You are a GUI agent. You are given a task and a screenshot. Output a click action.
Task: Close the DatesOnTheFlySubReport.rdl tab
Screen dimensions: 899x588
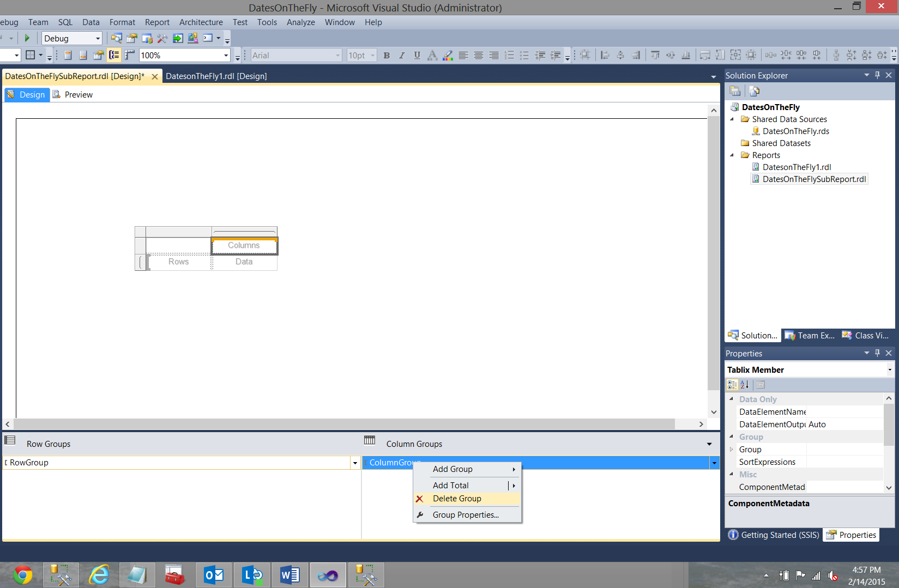tap(155, 77)
